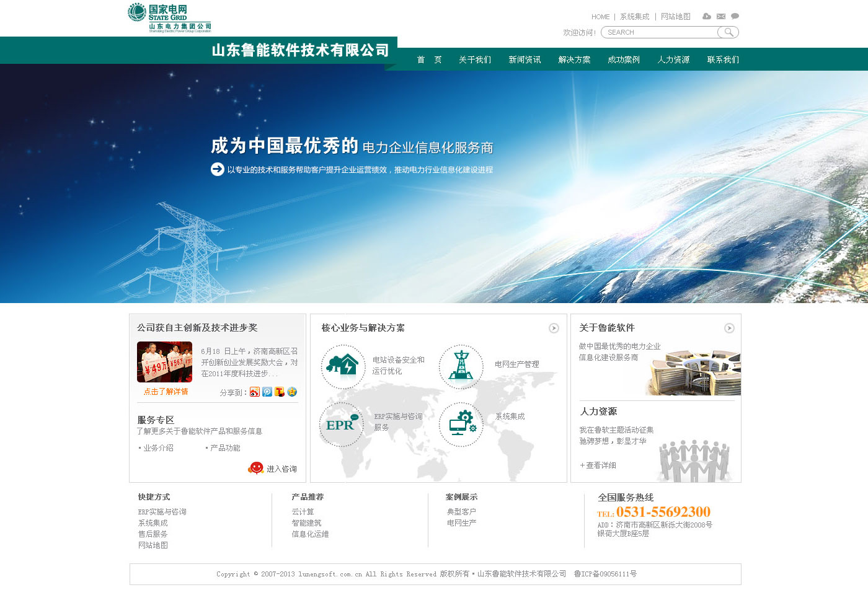Screen dimensions: 868x595
Task: Click the 电站设备安全 house icon
Action: [343, 367]
